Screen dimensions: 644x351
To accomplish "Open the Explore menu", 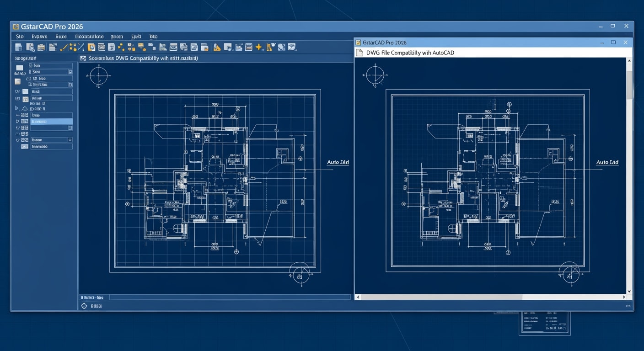I will [39, 36].
